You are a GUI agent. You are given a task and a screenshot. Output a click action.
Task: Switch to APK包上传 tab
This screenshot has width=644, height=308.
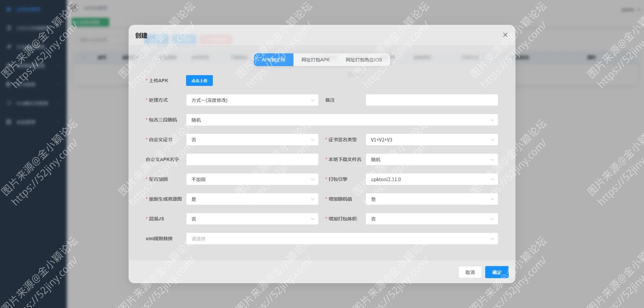point(273,60)
